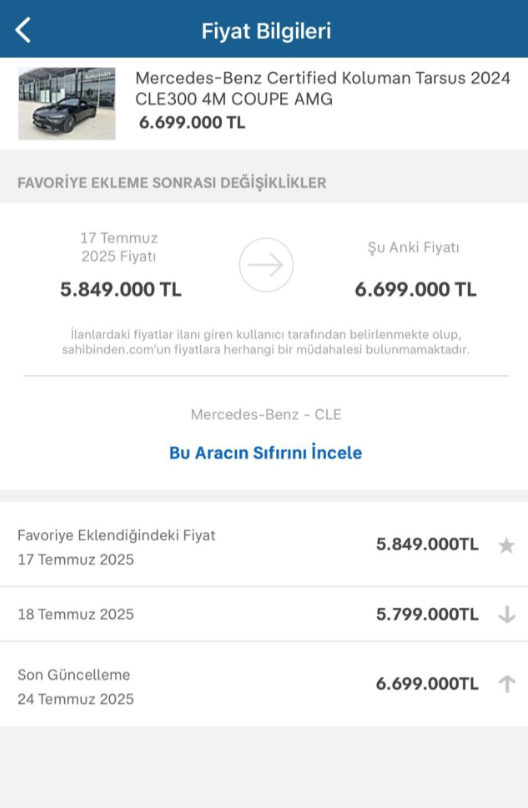Select the Favoriye Eklendiğindeki Fiyat row
This screenshot has height=808, width=528.
[264, 545]
